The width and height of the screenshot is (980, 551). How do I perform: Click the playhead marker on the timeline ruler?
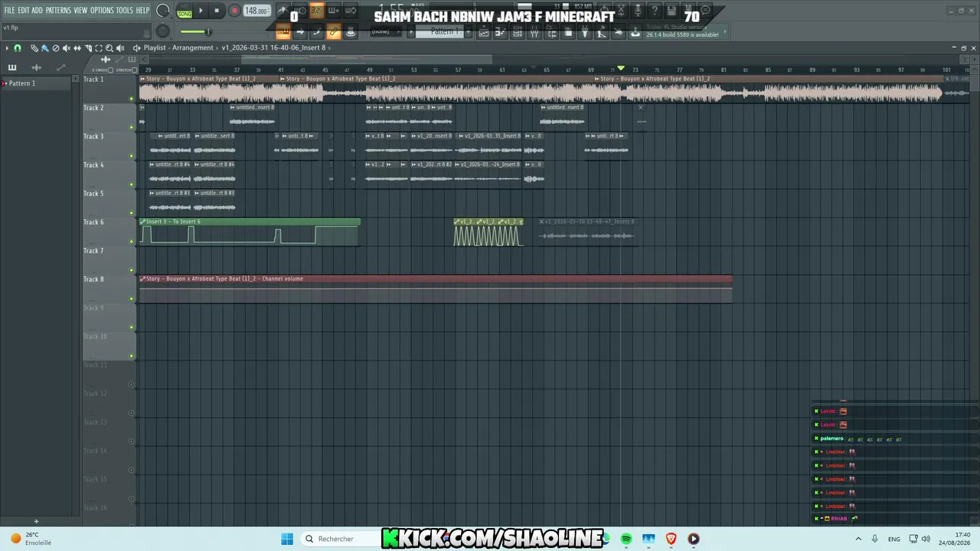(621, 69)
